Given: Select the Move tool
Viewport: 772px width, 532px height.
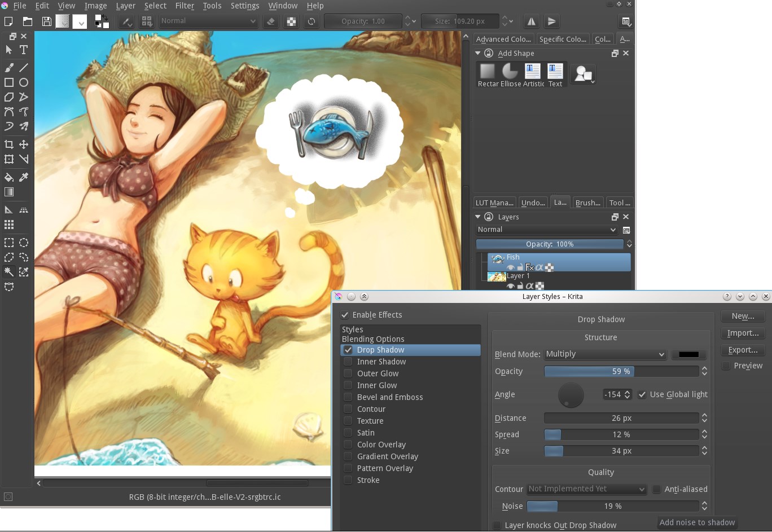Looking at the screenshot, I should point(24,144).
